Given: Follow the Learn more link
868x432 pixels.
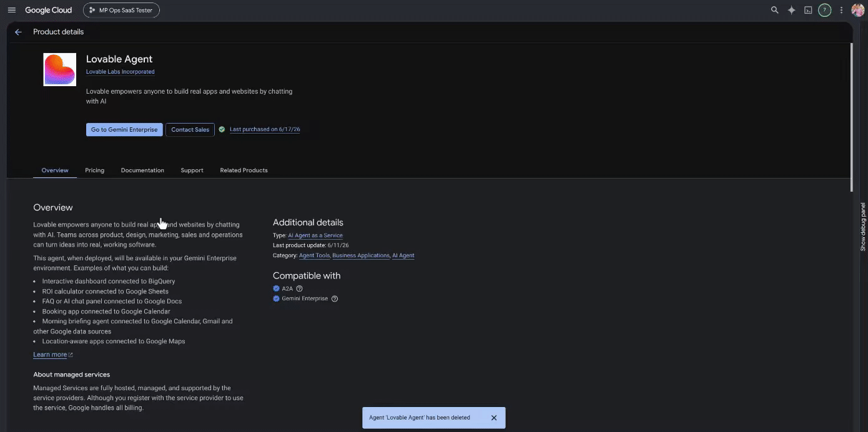Looking at the screenshot, I should pyautogui.click(x=50, y=355).
